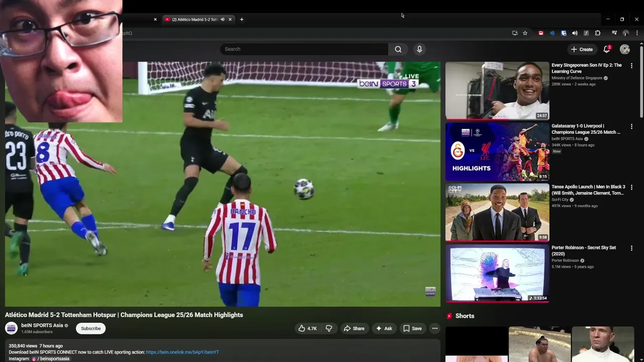This screenshot has width=644, height=362.
Task: Open YouTube notifications bell
Action: (607, 49)
